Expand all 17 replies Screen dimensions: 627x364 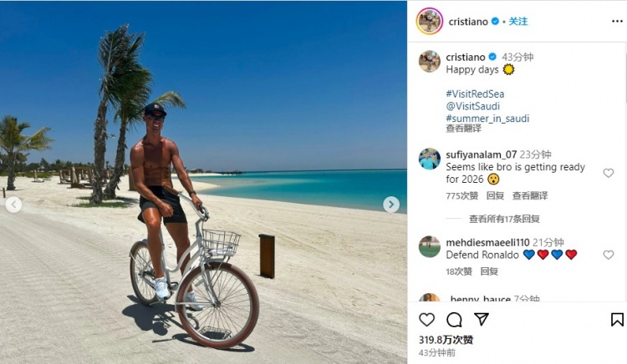[503, 219]
